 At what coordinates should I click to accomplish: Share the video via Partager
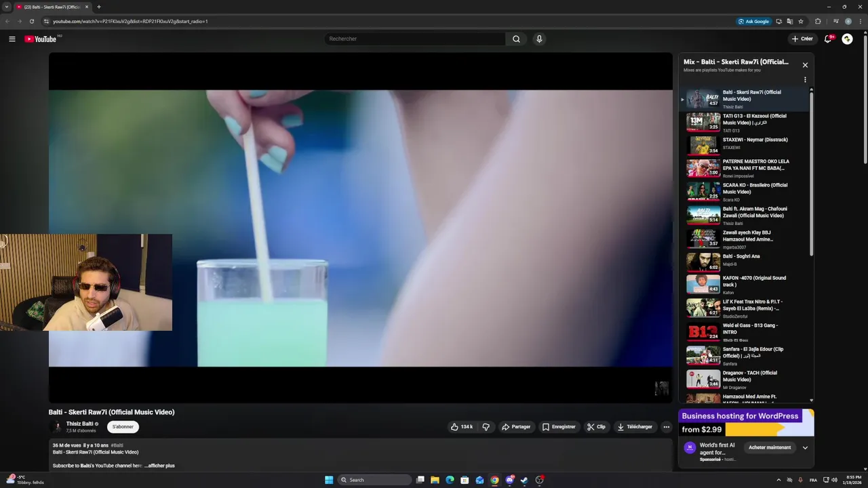pos(516,427)
